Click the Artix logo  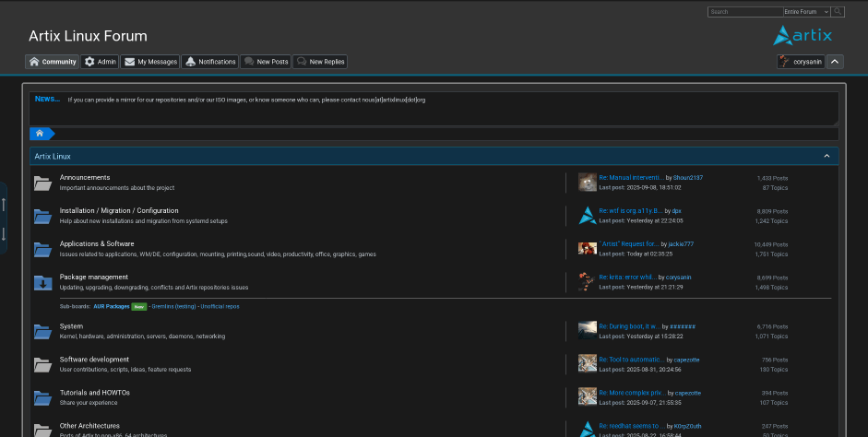803,35
